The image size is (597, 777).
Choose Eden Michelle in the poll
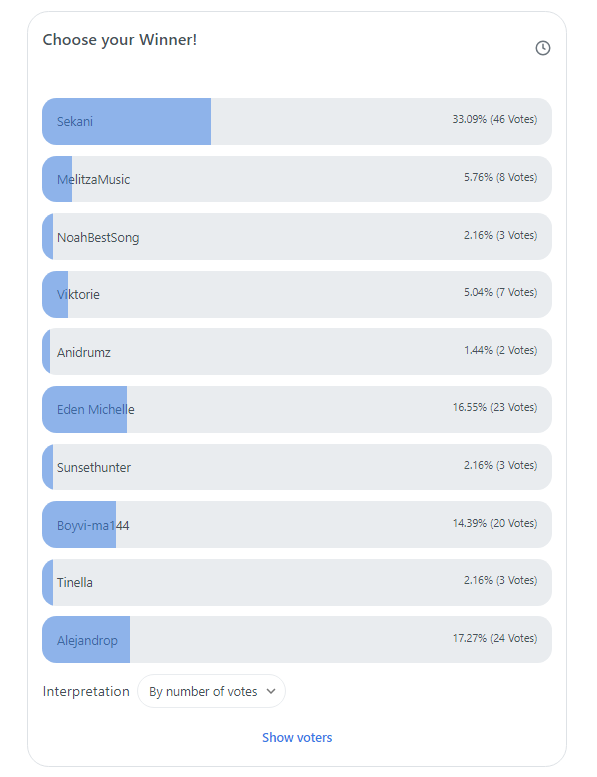click(297, 409)
